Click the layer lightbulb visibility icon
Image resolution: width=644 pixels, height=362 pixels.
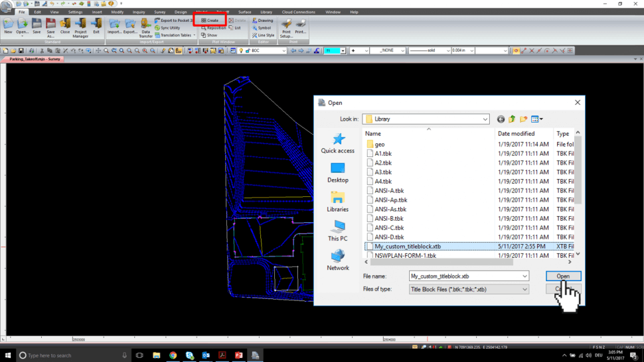click(x=241, y=51)
